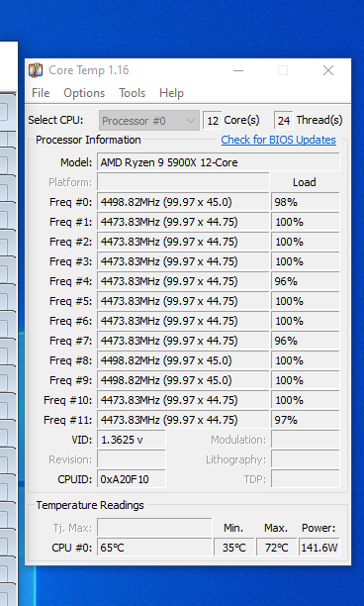This screenshot has width=364, height=606.
Task: Open the Tools menu
Action: [132, 93]
